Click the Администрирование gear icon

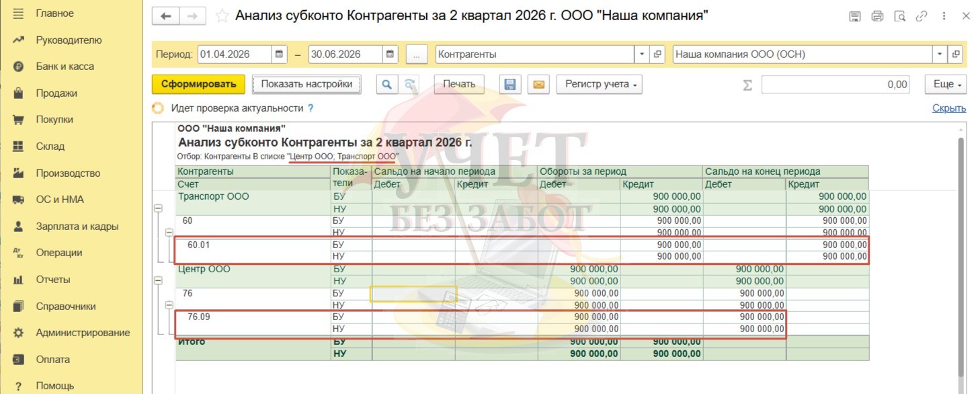(x=19, y=333)
